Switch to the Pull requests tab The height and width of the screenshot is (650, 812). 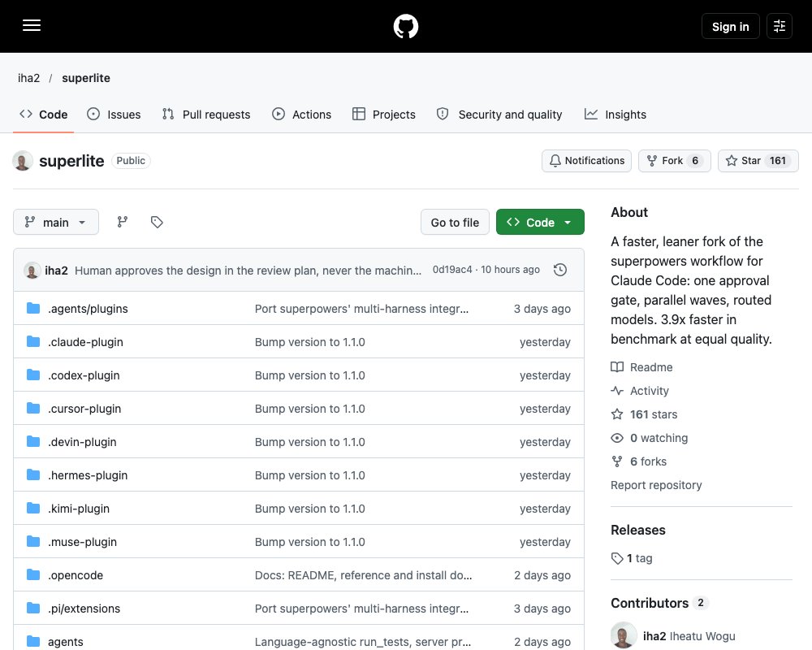[x=206, y=114]
